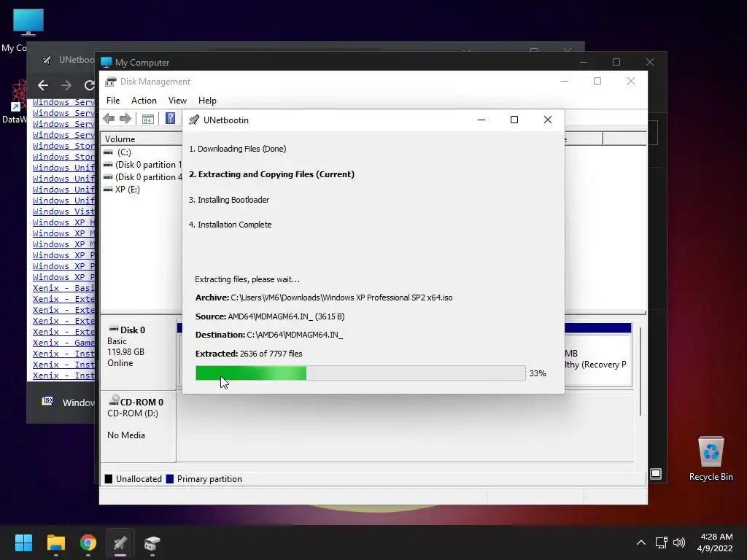Click the Archive ISO path text
The image size is (747, 560).
pos(341,297)
